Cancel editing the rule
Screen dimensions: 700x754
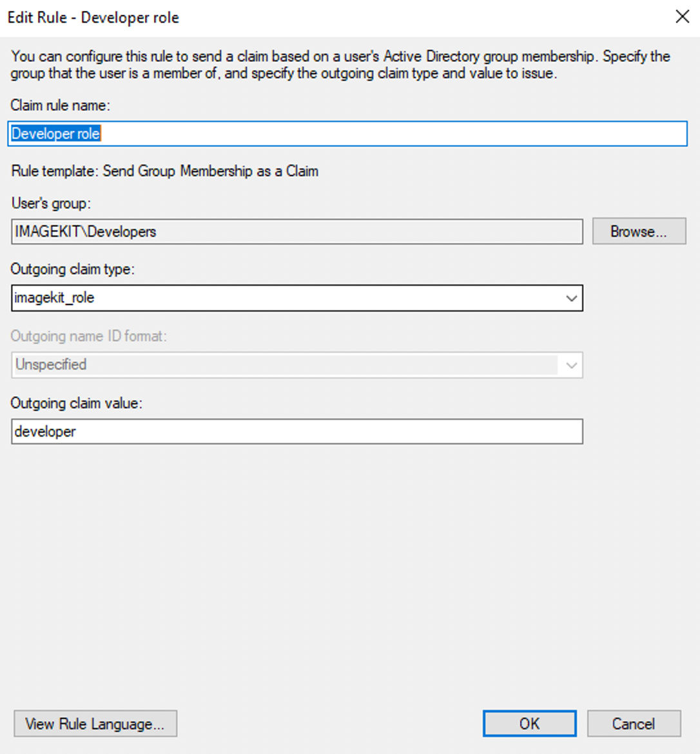click(634, 724)
